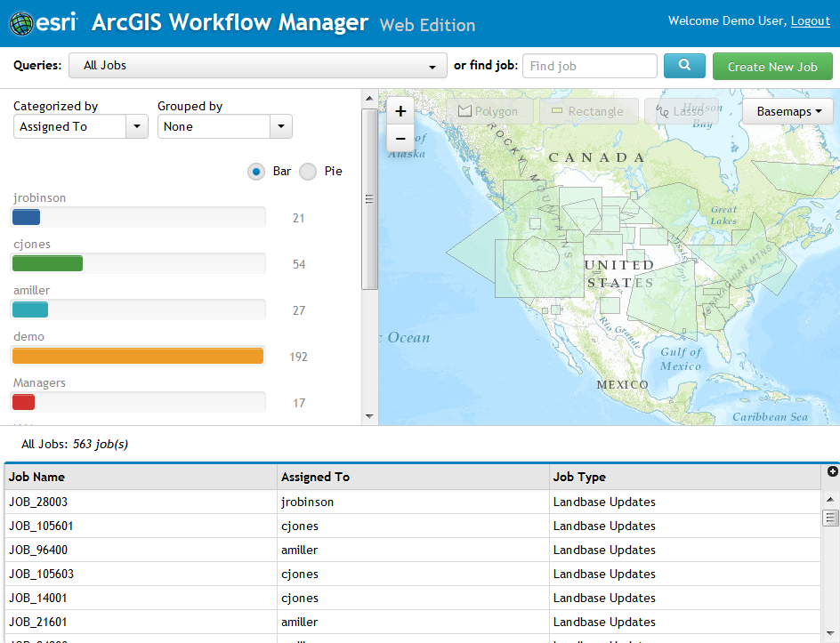
Task: Click the esri globe logo
Action: click(x=20, y=23)
